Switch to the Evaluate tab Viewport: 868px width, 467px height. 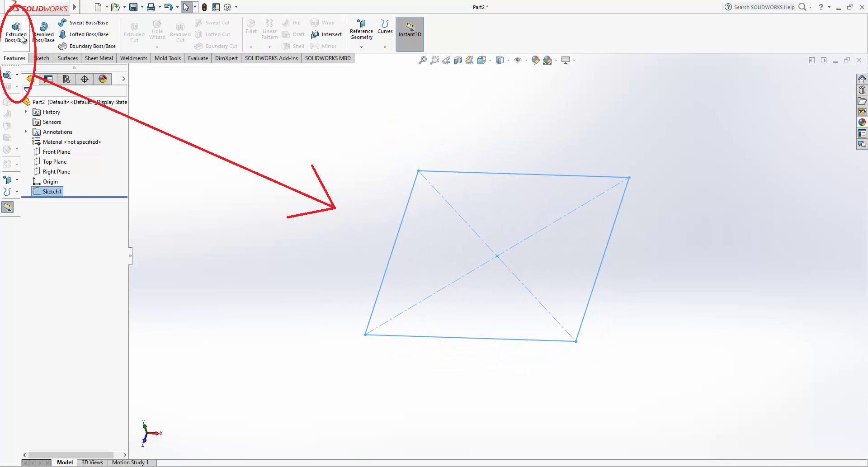tap(198, 58)
